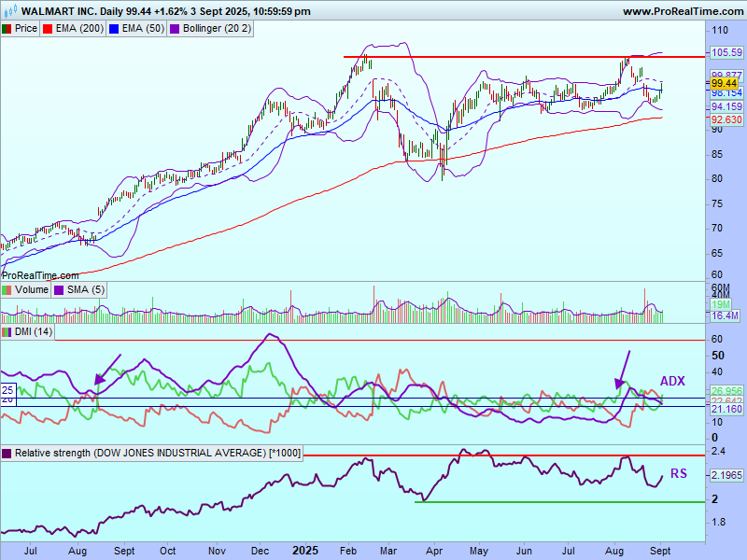Click the Mar label on time axis
The height and width of the screenshot is (560, 747).
388,551
